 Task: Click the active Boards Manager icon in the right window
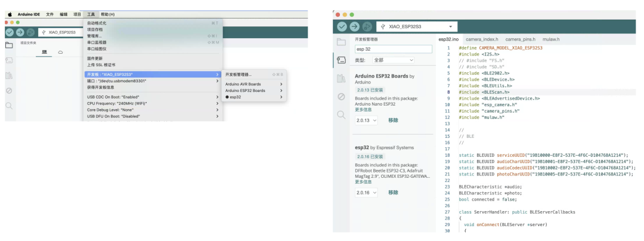tap(341, 60)
